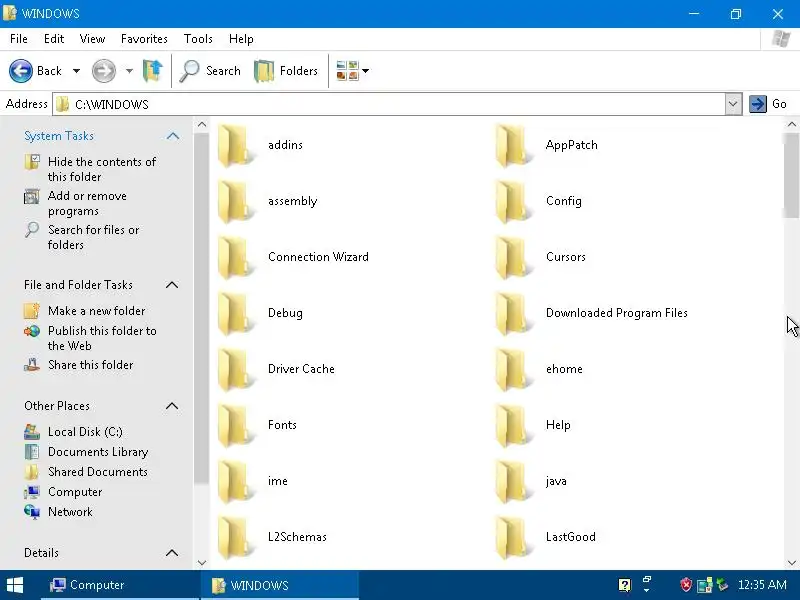
Task: Select the Debug folder icon
Action: (235, 313)
